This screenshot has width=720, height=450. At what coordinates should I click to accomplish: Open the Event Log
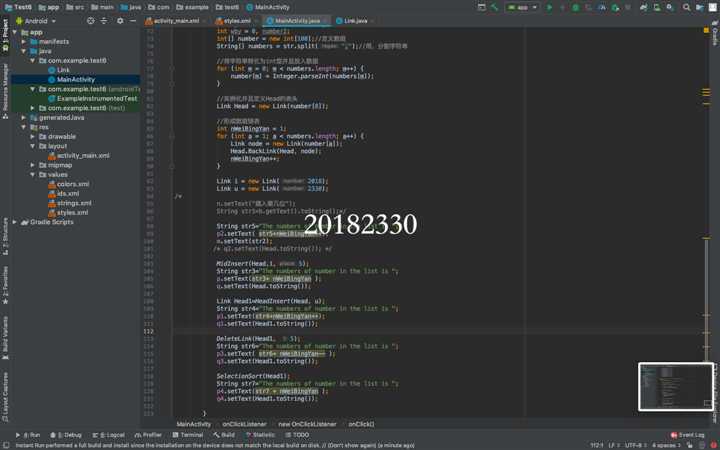click(687, 435)
